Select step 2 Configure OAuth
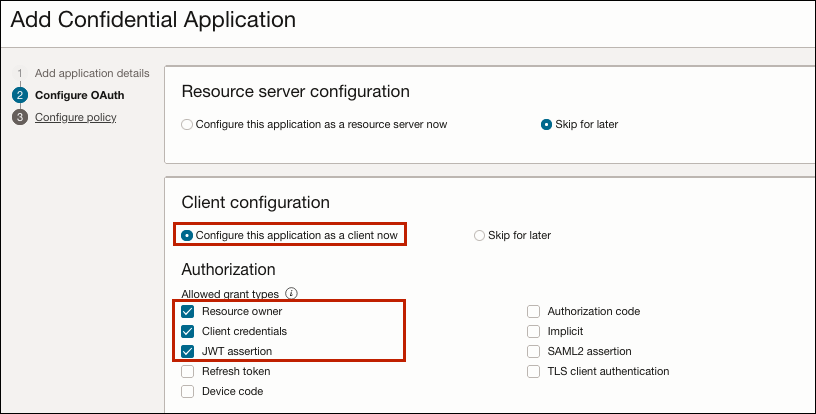The width and height of the screenshot is (816, 414). click(x=80, y=95)
